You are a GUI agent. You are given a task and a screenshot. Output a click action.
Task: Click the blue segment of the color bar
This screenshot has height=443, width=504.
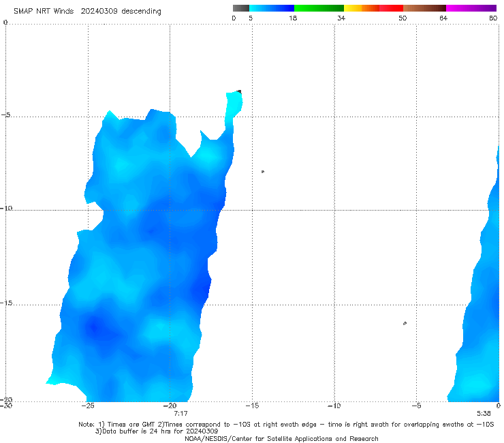(272, 8)
